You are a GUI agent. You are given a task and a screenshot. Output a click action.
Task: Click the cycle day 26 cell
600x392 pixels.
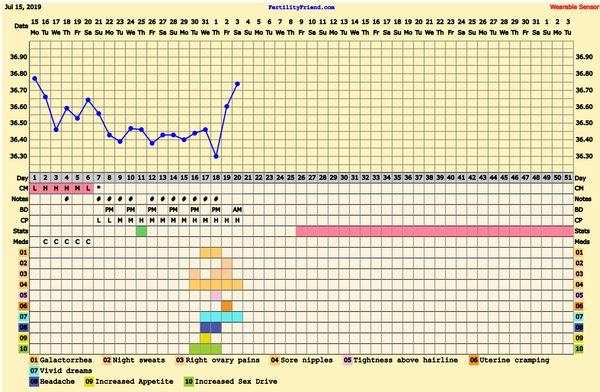pos(302,178)
